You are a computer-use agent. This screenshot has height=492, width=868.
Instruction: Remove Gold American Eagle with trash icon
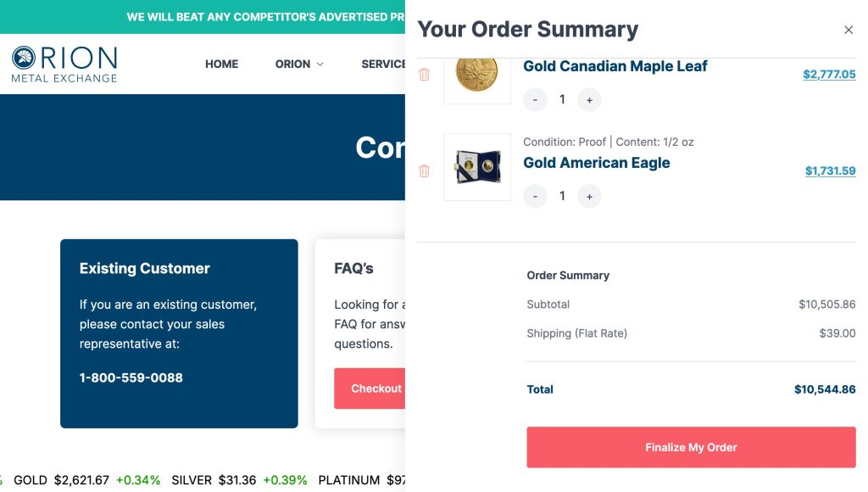point(425,171)
